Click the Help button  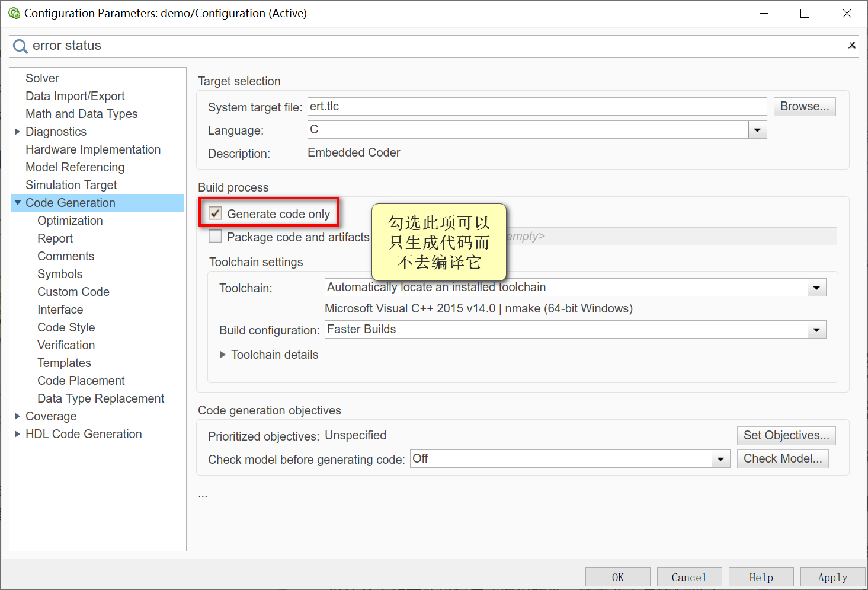point(761,578)
